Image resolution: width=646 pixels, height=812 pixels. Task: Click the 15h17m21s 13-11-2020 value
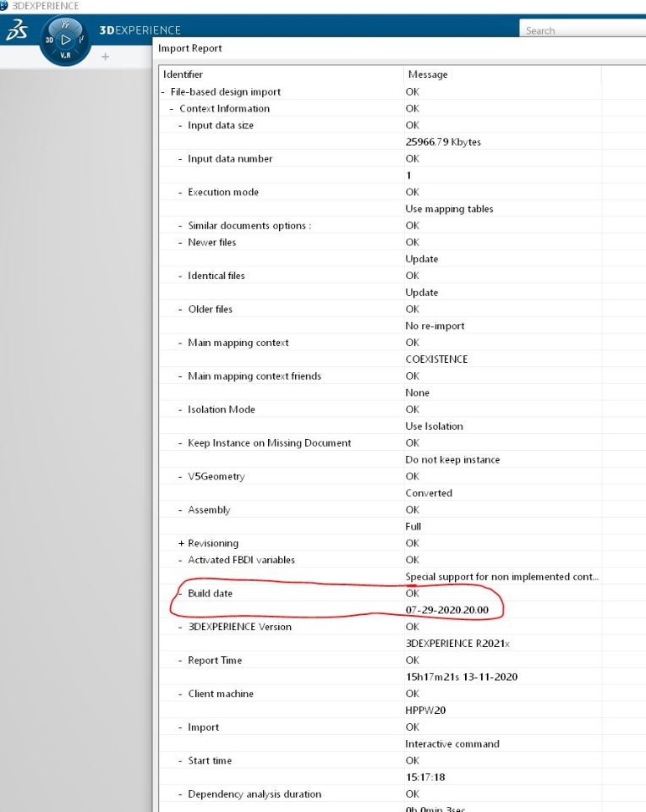tap(461, 677)
